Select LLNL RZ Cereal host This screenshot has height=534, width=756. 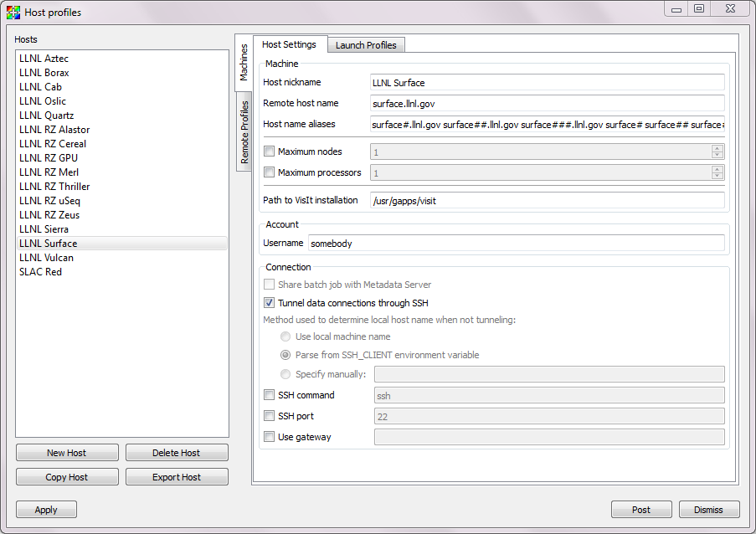pyautogui.click(x=122, y=144)
